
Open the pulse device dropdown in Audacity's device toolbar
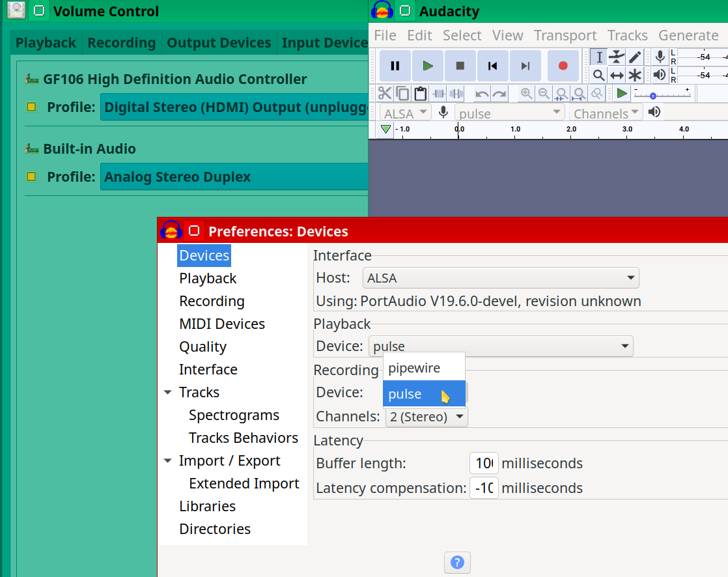(509, 113)
